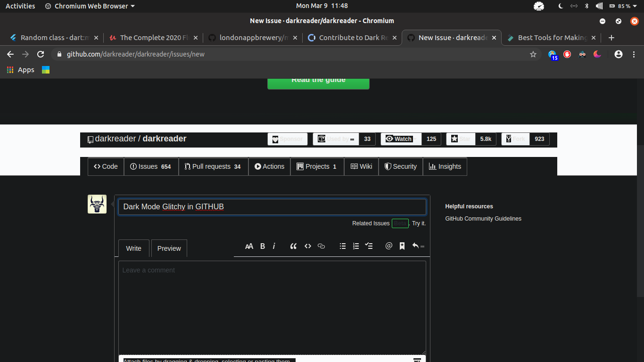Viewport: 644px width, 362px height.
Task: Close the New Issue darkreader tab
Action: (x=494, y=38)
